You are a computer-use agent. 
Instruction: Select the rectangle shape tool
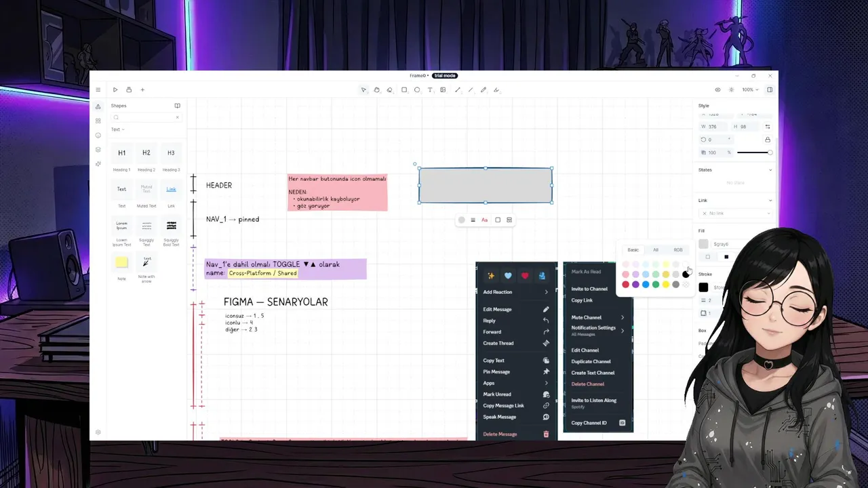click(x=404, y=89)
